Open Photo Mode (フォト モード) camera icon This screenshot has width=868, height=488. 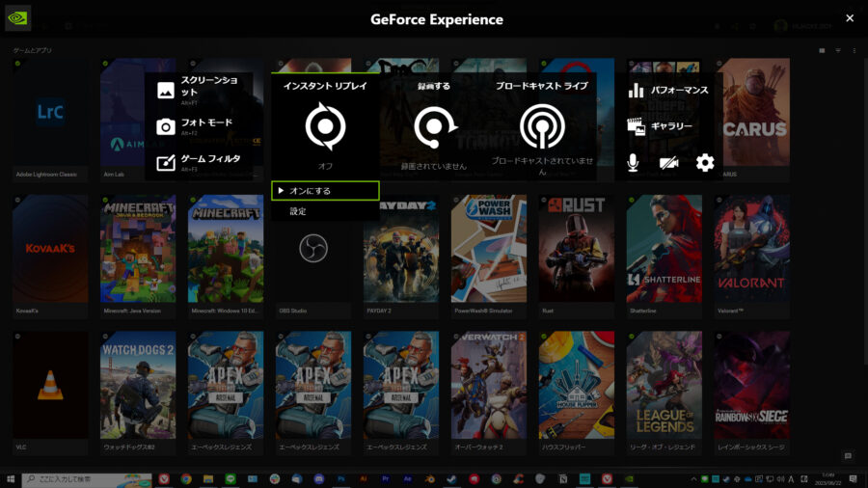(x=166, y=126)
